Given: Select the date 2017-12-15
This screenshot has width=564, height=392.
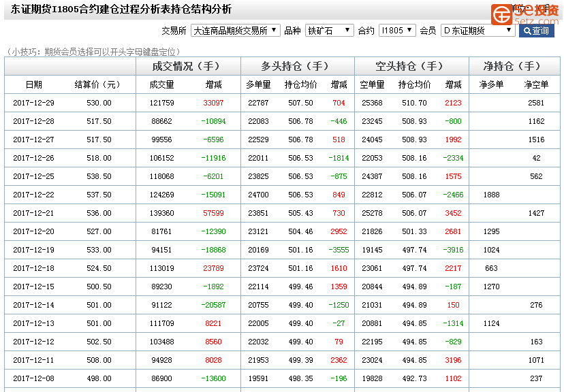Looking at the screenshot, I should coord(34,287).
